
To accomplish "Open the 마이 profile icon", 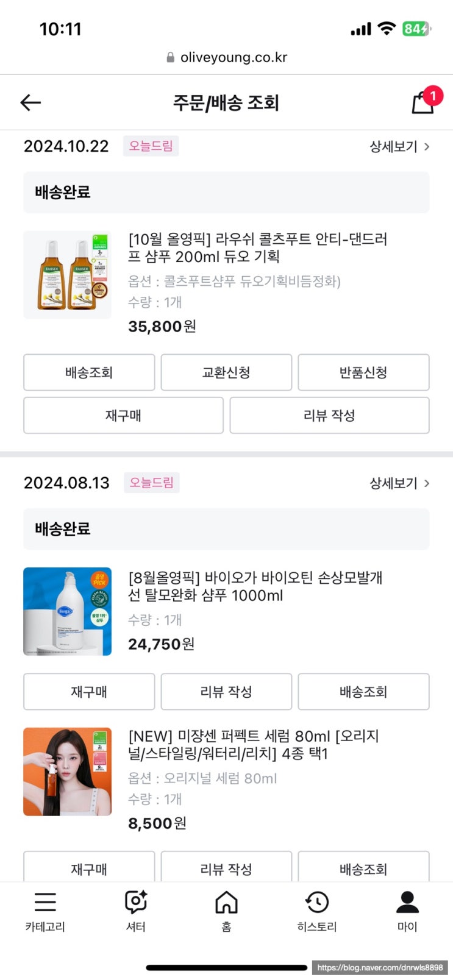I will pyautogui.click(x=407, y=903).
